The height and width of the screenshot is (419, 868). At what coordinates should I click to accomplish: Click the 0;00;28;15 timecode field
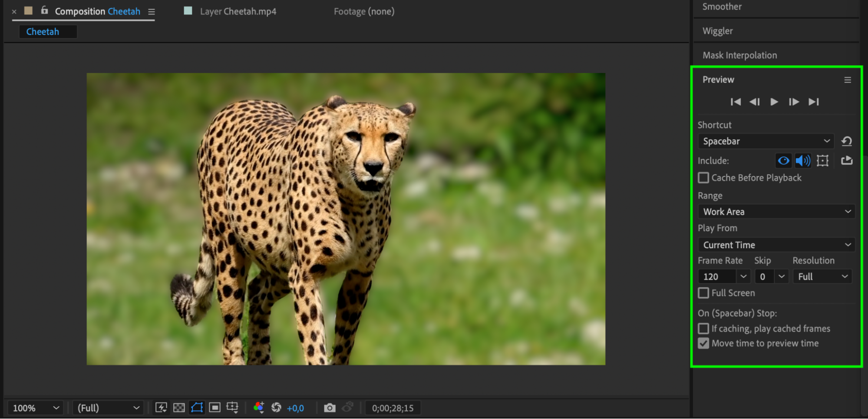pyautogui.click(x=393, y=408)
